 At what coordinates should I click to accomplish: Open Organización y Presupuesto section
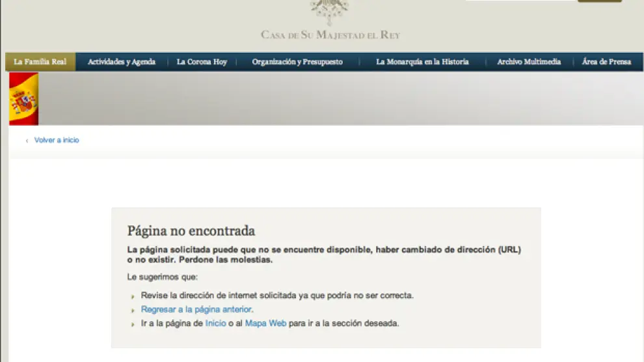(297, 62)
